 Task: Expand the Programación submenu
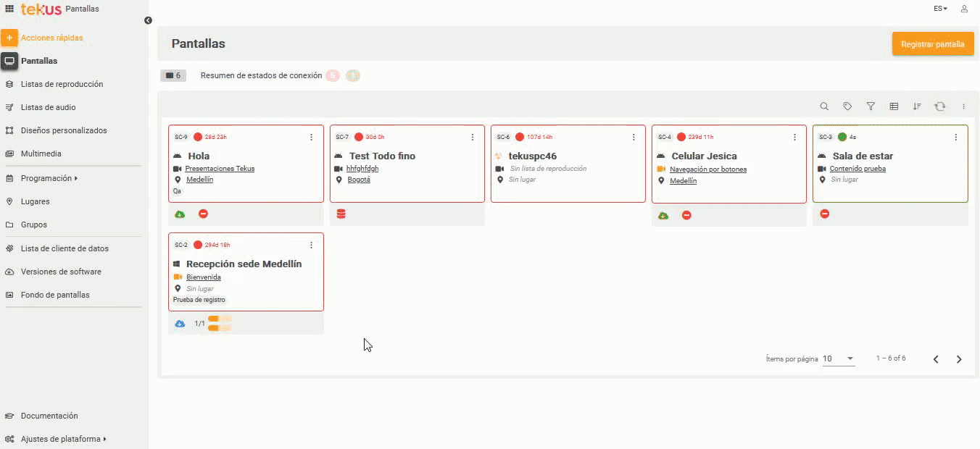[x=49, y=178]
